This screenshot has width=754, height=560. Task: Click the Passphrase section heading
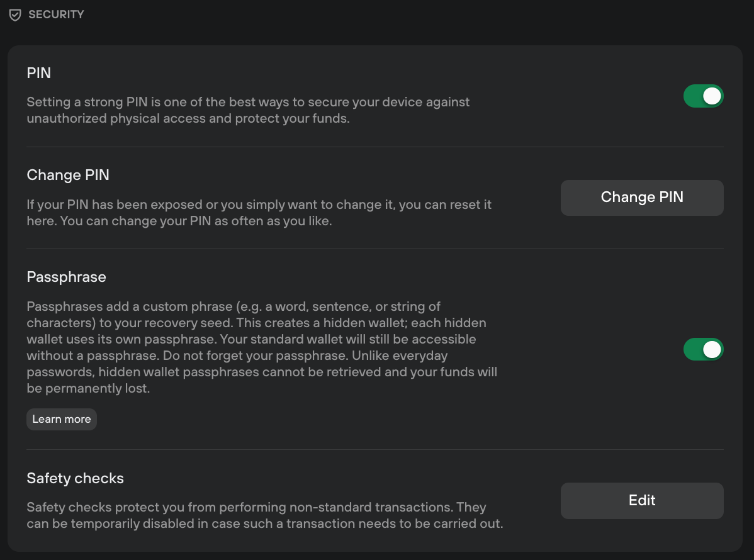[66, 277]
